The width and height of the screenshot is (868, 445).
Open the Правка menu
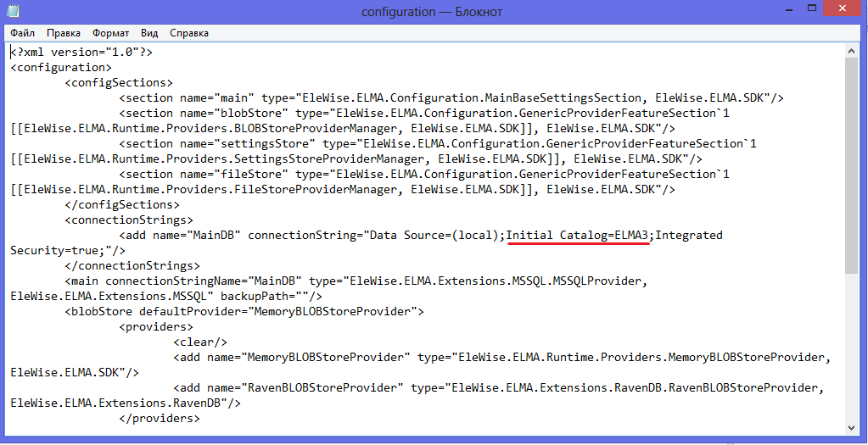64,33
